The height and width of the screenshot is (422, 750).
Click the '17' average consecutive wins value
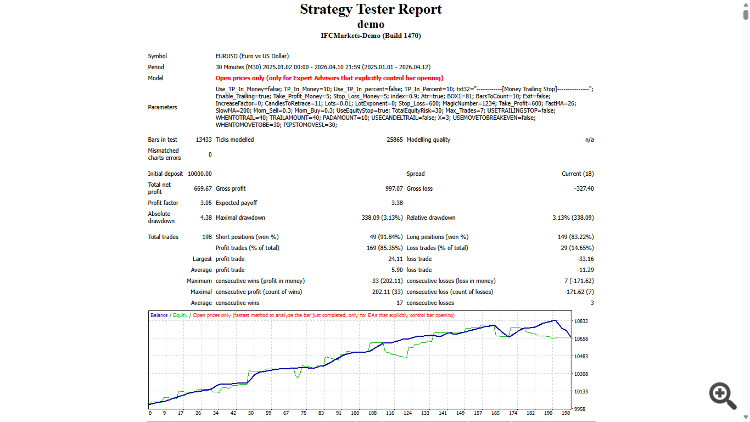point(400,303)
